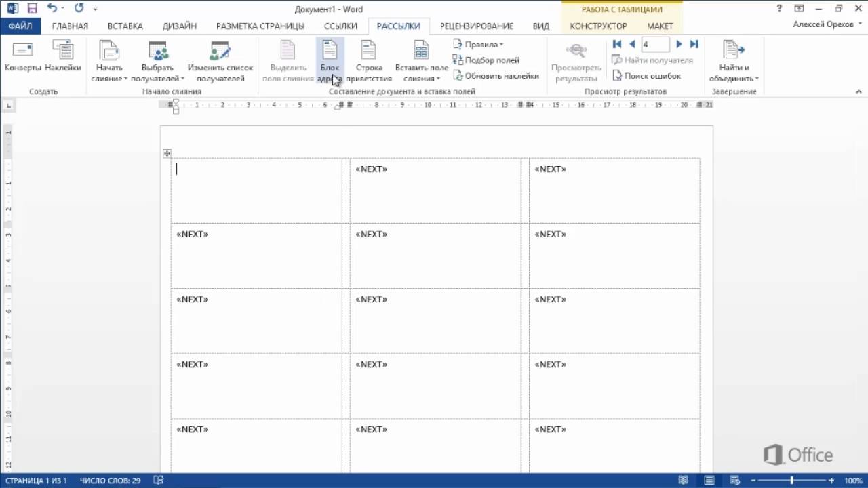Viewport: 868px width, 488px height.
Task: Click «NEXT» in first row, third column
Action: coord(550,169)
